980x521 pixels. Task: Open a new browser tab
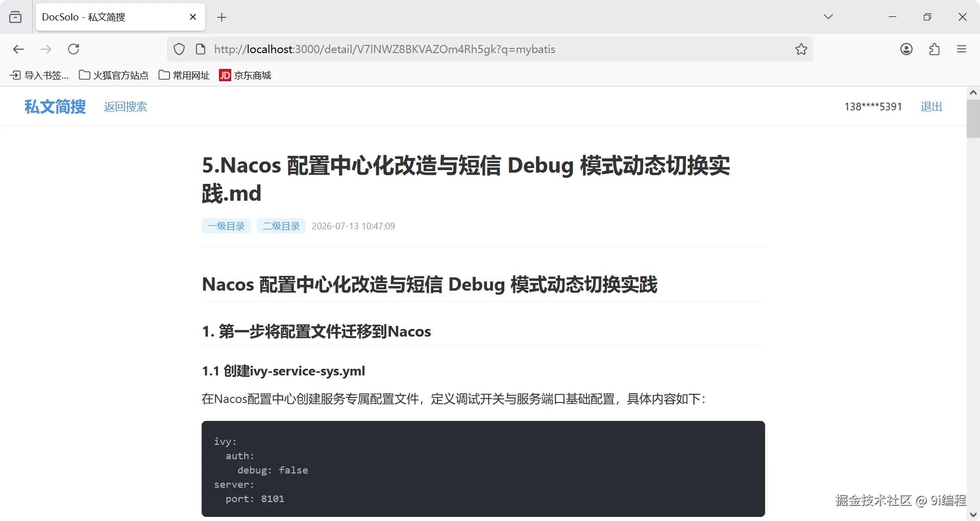tap(222, 17)
